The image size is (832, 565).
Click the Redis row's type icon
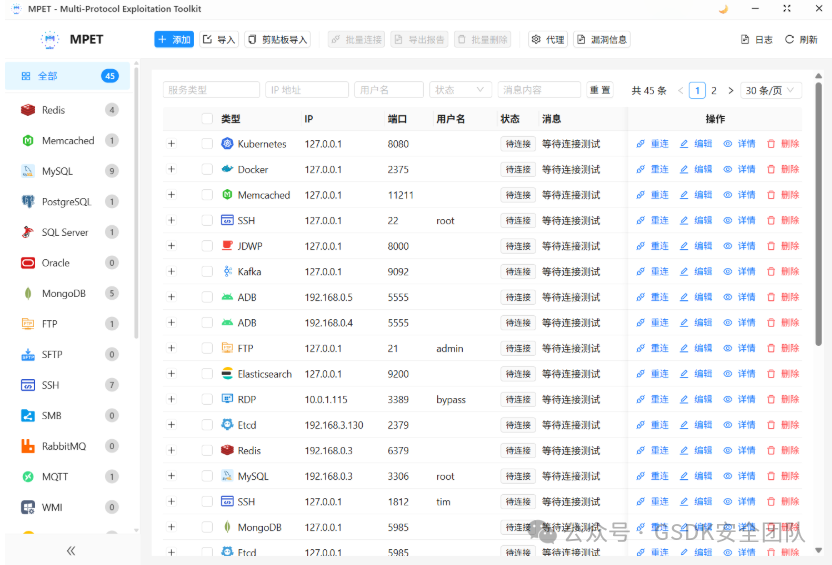227,450
